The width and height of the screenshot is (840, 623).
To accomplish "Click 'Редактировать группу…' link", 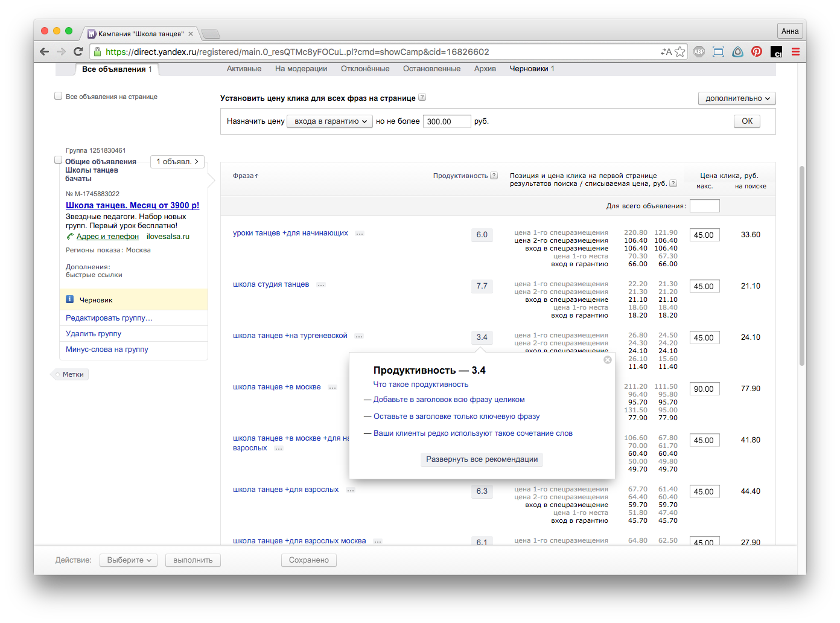I will click(109, 318).
